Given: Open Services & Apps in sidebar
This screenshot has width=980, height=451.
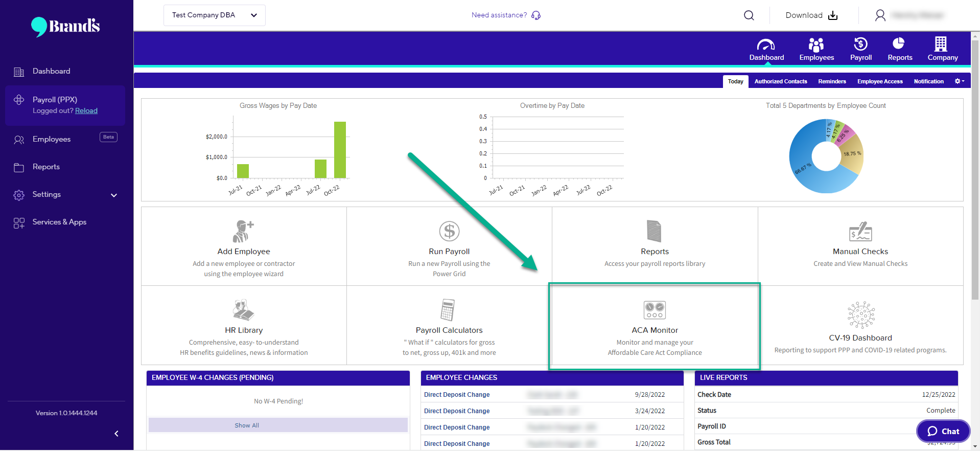Looking at the screenshot, I should click(59, 222).
